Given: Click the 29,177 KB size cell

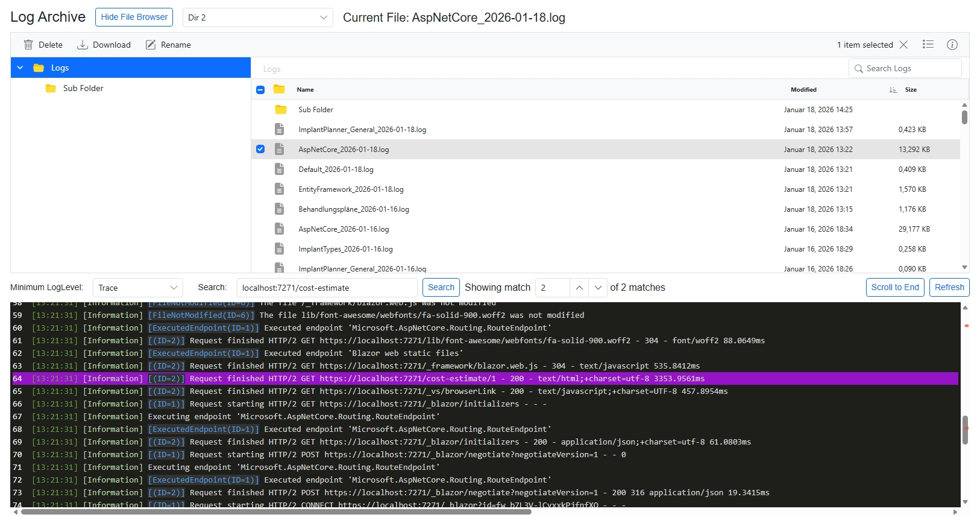Looking at the screenshot, I should [x=914, y=229].
